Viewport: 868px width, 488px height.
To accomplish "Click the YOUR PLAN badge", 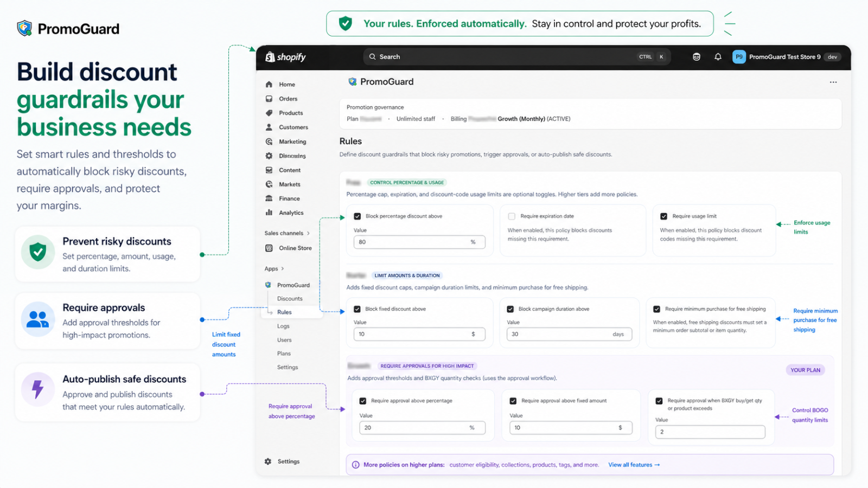I will coord(805,370).
